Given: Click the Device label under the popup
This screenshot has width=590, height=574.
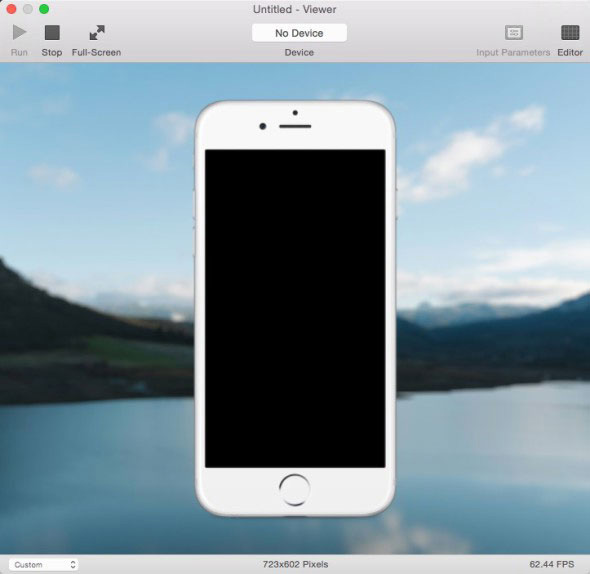Looking at the screenshot, I should [x=299, y=52].
